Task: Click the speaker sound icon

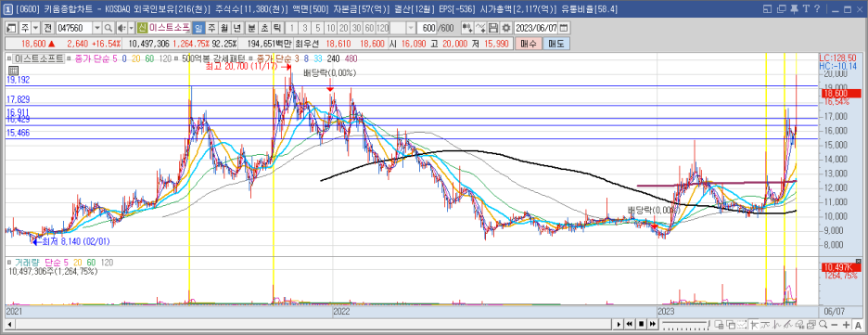Action: [122, 28]
